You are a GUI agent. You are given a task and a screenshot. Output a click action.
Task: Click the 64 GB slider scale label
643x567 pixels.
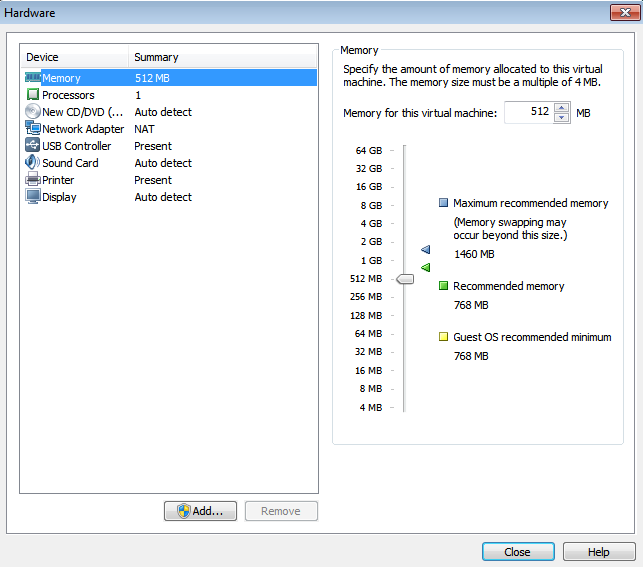tap(369, 150)
